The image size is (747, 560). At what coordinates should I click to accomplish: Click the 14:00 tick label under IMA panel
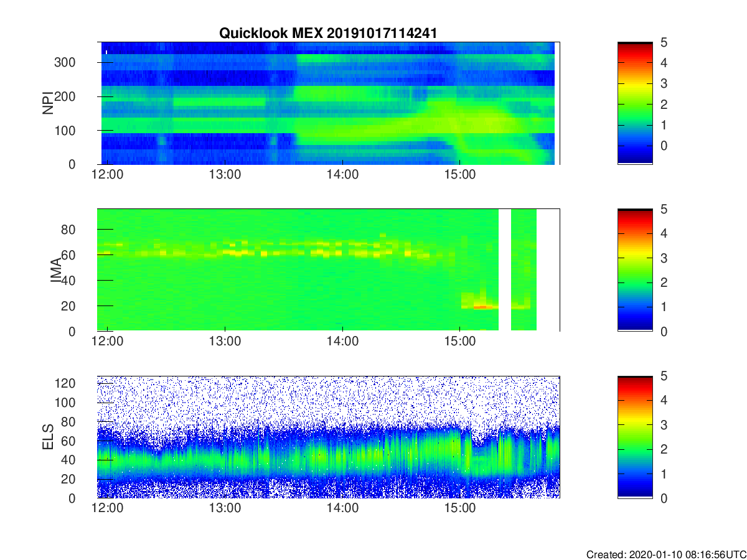[x=342, y=342]
